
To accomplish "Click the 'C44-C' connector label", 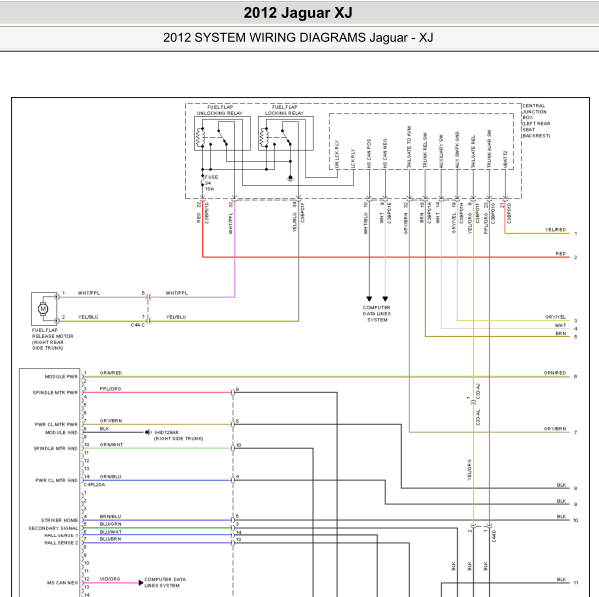I will tap(138, 325).
